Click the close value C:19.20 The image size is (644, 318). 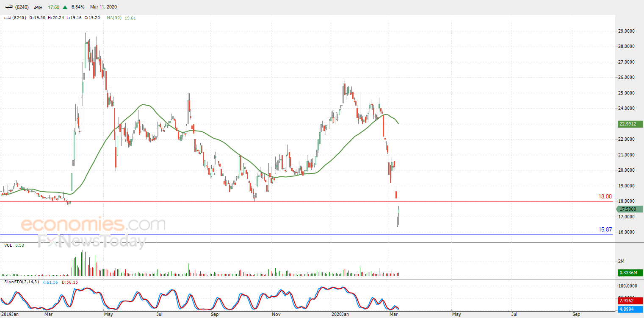click(92, 18)
